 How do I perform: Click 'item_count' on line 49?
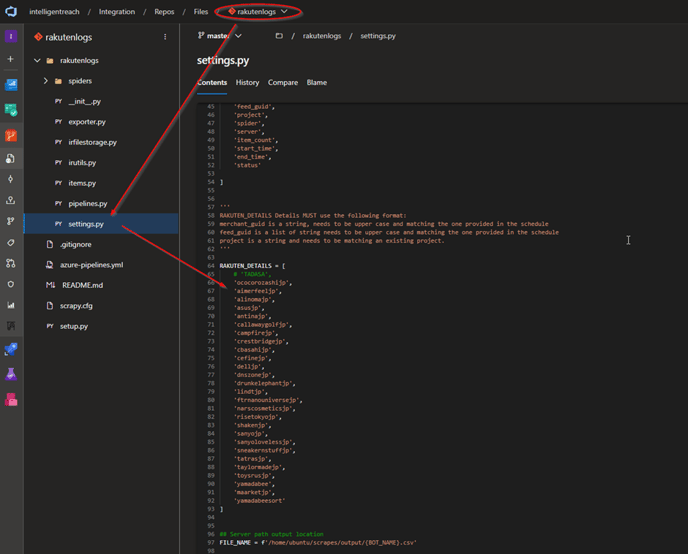pos(256,140)
